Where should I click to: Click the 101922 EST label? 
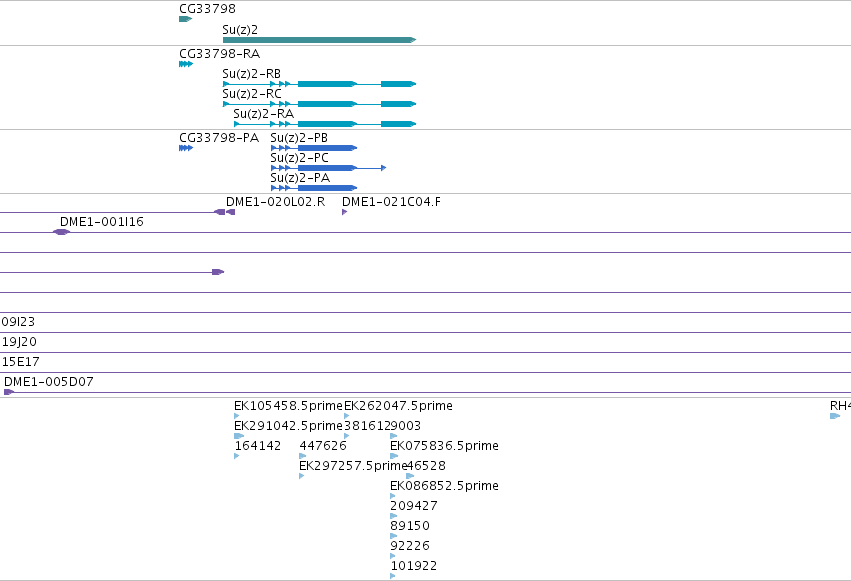pyautogui.click(x=414, y=566)
